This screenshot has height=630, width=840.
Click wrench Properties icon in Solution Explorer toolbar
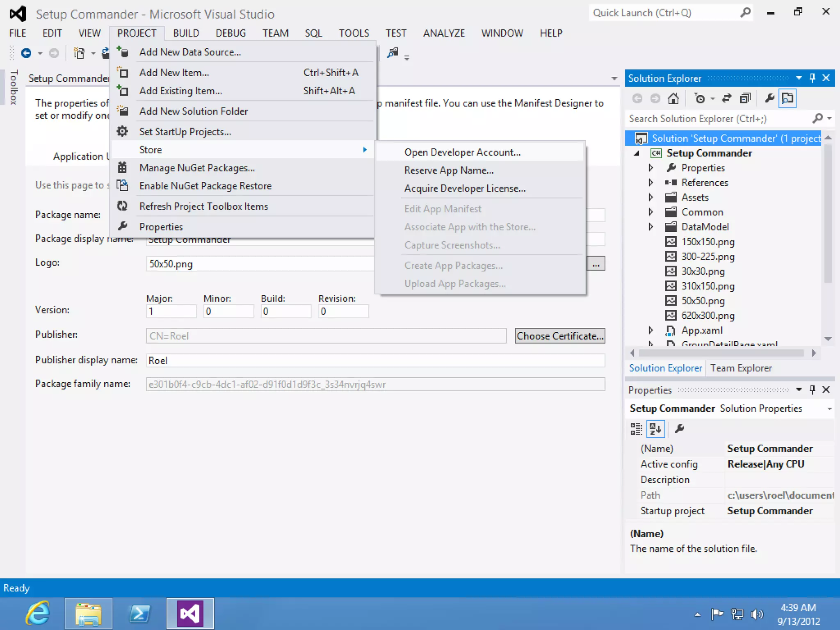pyautogui.click(x=769, y=98)
